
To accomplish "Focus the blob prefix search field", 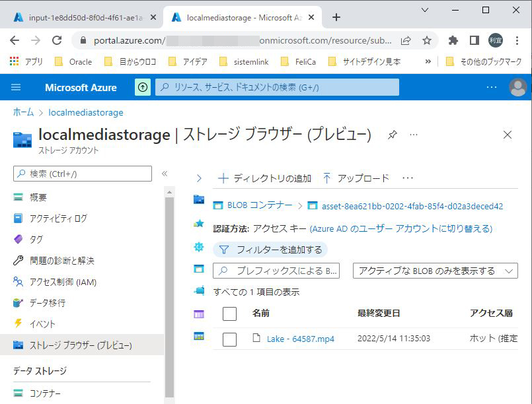I will coord(276,271).
